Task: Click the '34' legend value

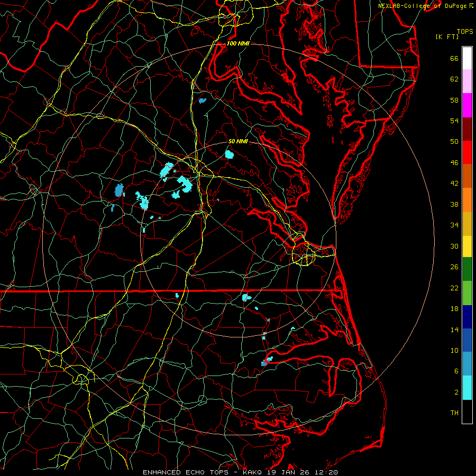Action: pyautogui.click(x=454, y=225)
